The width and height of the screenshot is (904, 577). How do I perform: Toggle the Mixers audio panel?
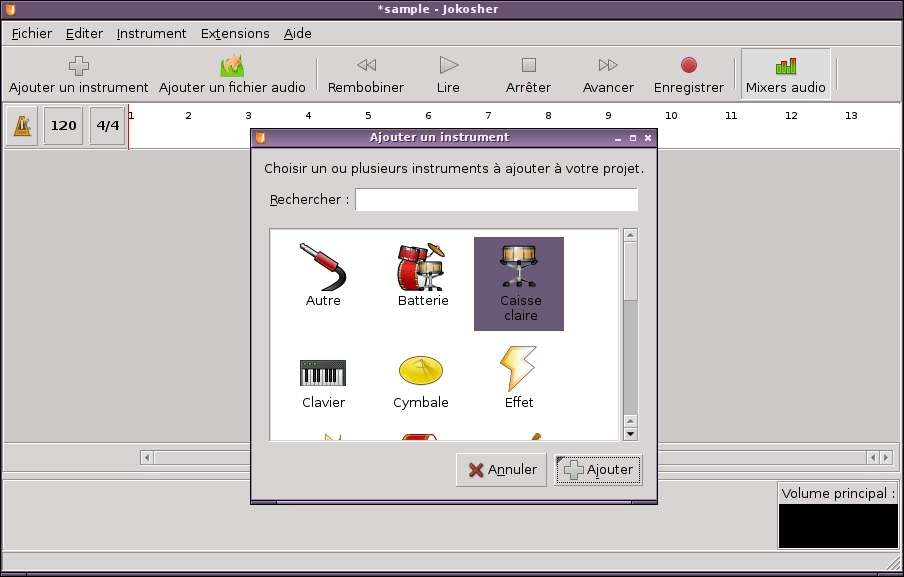point(785,74)
